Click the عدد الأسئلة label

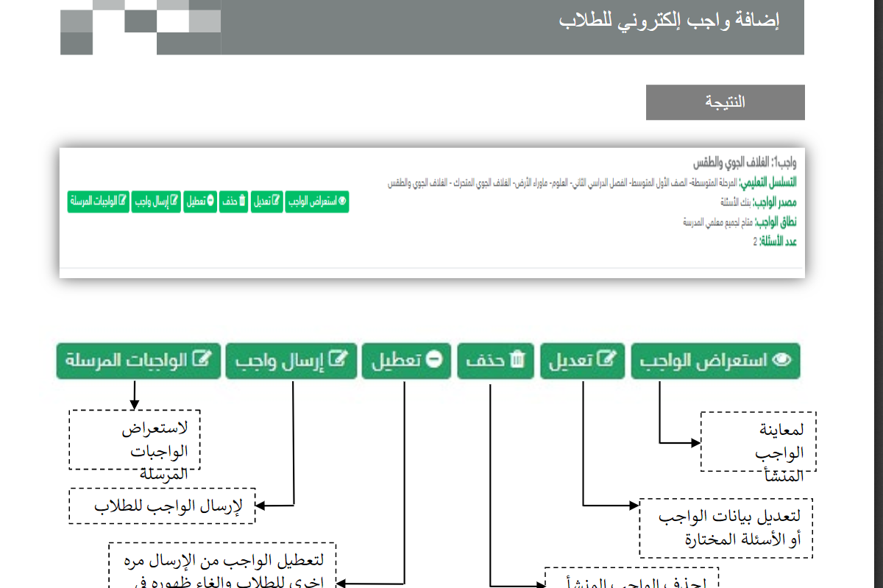click(x=778, y=241)
